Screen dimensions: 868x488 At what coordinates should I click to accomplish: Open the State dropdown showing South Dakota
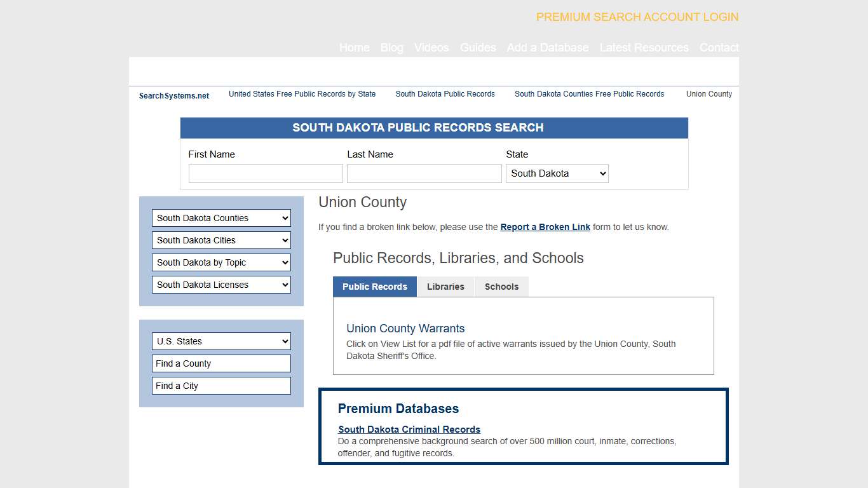click(x=557, y=173)
